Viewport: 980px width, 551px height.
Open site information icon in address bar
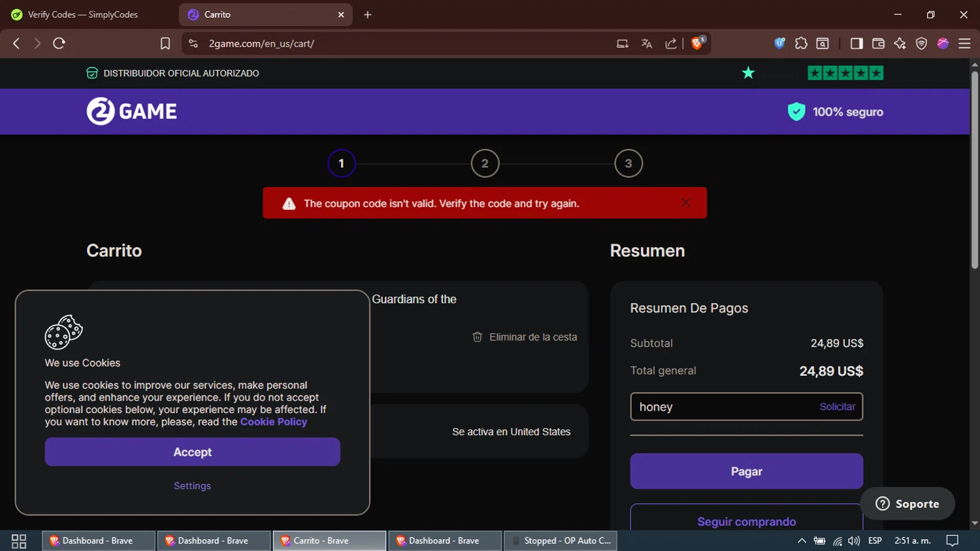coord(193,43)
